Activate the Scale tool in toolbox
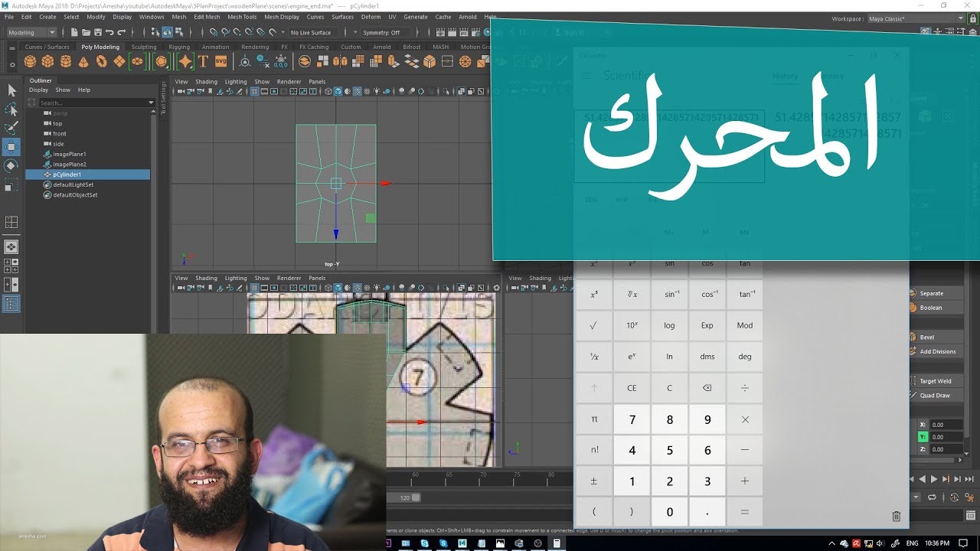Screen dimensions: 980x551 tap(11, 184)
